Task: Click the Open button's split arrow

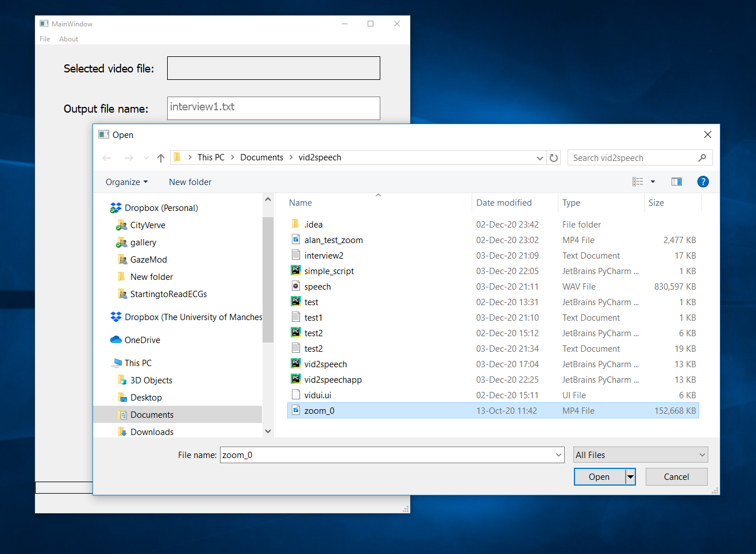Action: (x=630, y=477)
